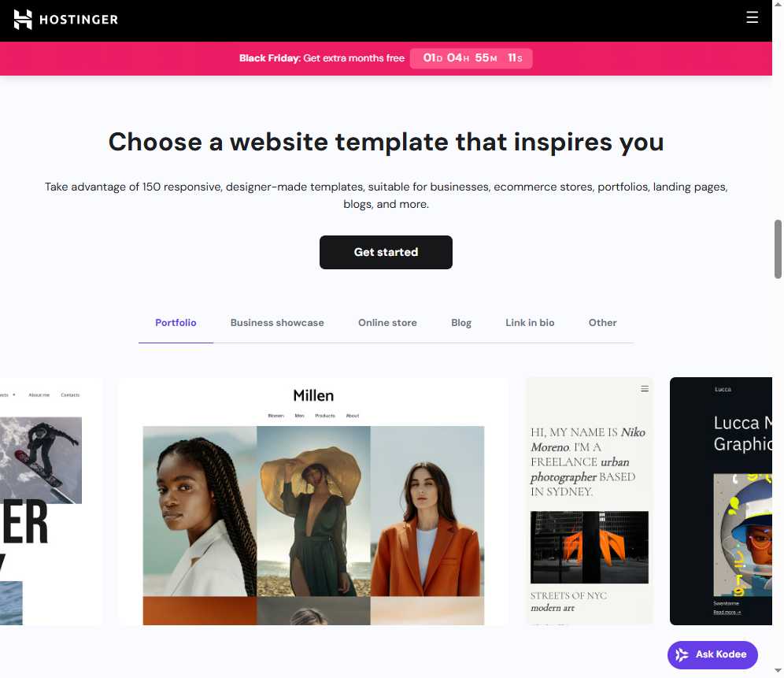Viewport: 784px width, 678px height.
Task: Open the Lucca graphic designer template
Action: pos(721,502)
